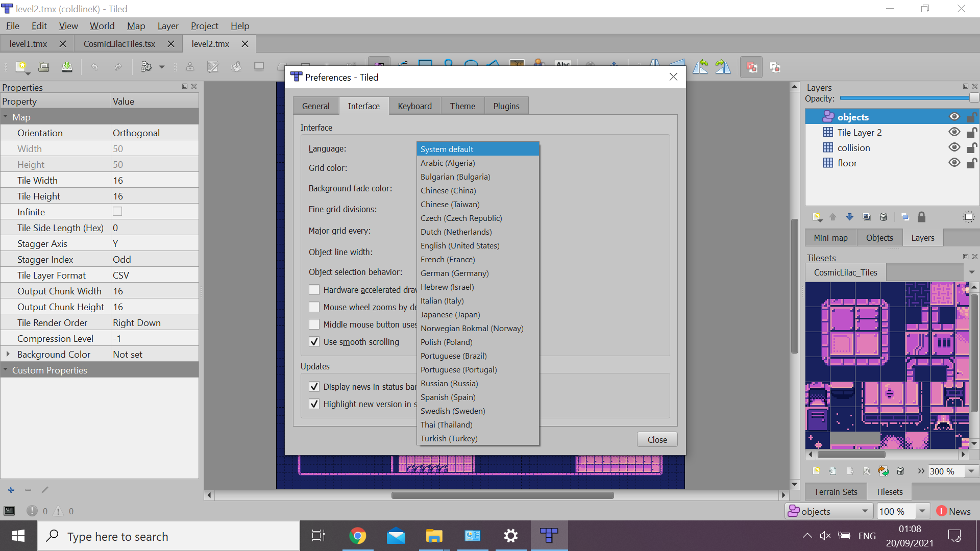Screen dimensions: 980x551
Task: Switch to the Keyboard tab in Preferences
Action: click(x=414, y=106)
